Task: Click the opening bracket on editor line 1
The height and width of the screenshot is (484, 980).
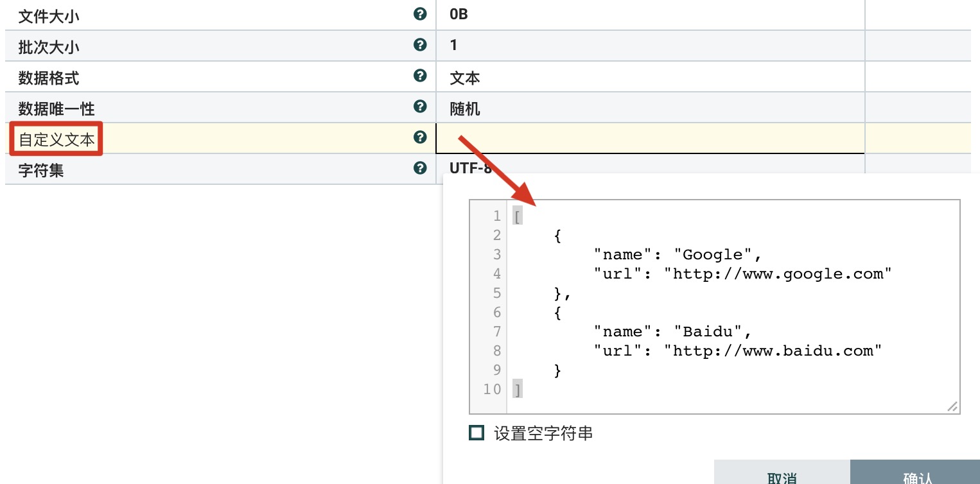Action: click(x=517, y=216)
